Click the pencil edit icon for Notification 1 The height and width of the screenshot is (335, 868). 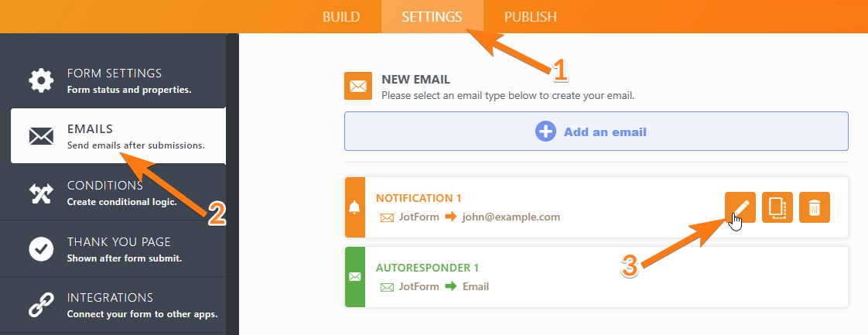point(740,207)
